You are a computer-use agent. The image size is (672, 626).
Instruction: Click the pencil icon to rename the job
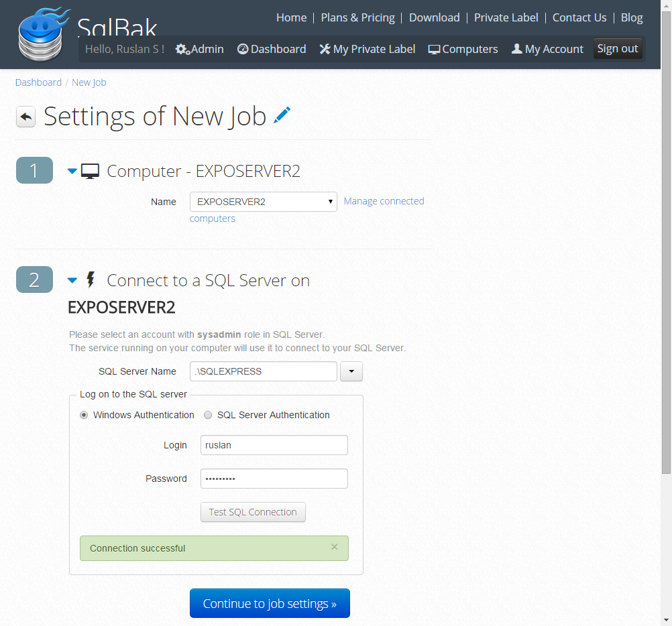[x=282, y=115]
